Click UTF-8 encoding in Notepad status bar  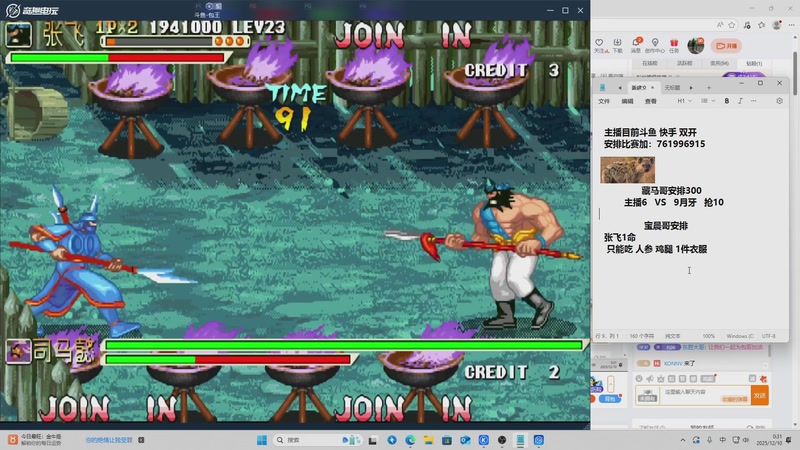click(768, 336)
